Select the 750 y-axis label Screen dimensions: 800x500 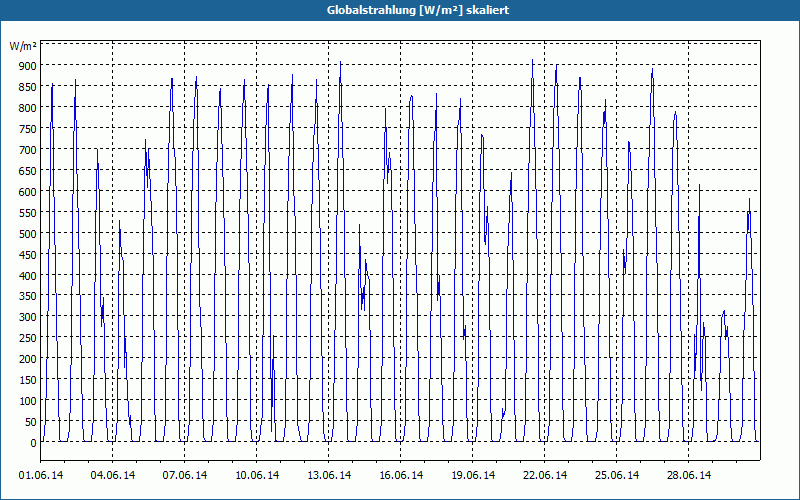tap(28, 129)
